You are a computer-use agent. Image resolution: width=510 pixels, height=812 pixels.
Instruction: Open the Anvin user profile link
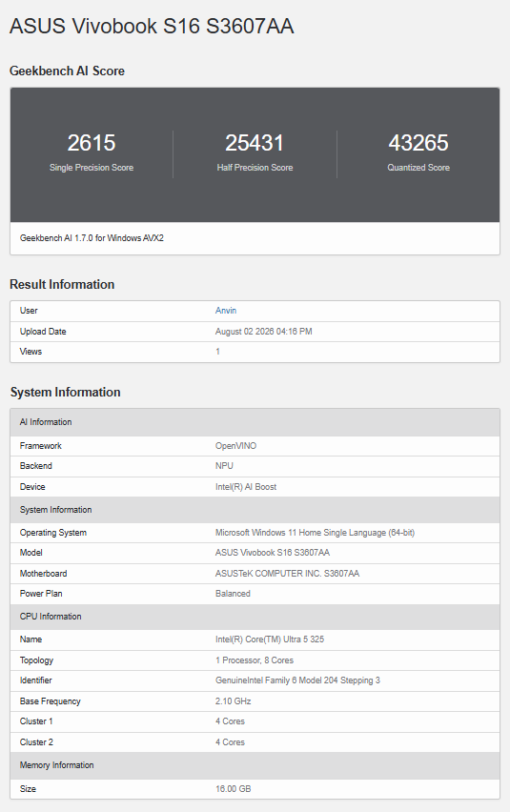point(226,311)
